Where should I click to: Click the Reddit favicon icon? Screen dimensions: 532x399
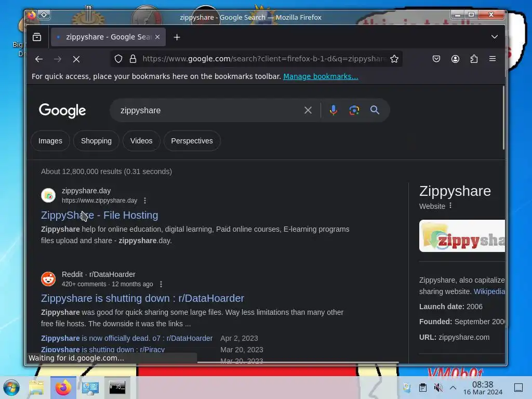click(48, 279)
